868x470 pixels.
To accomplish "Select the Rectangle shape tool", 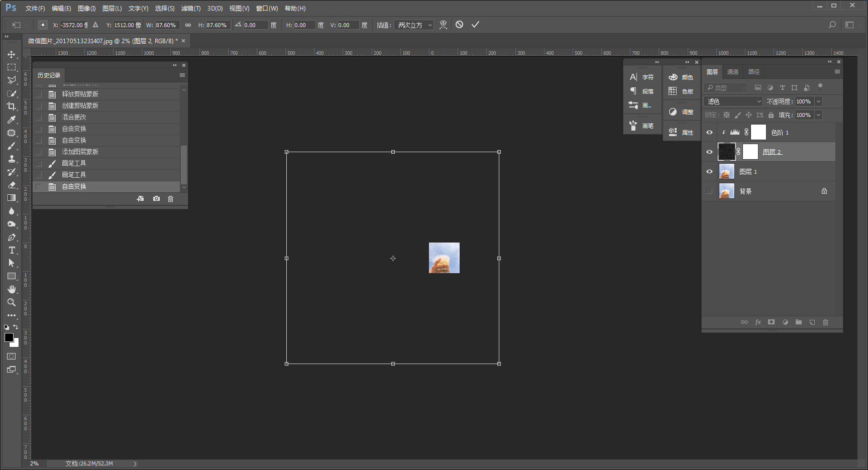I will pyautogui.click(x=11, y=276).
